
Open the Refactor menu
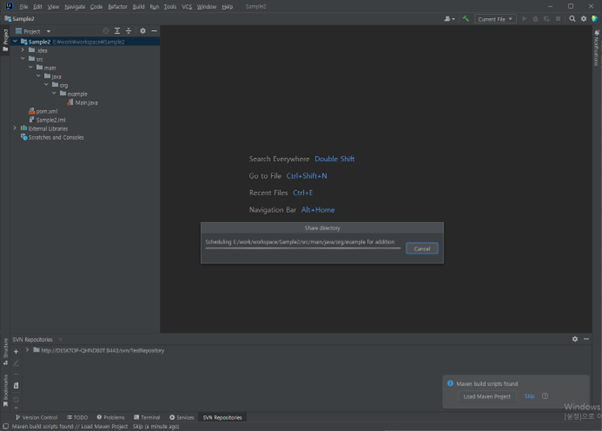(117, 7)
